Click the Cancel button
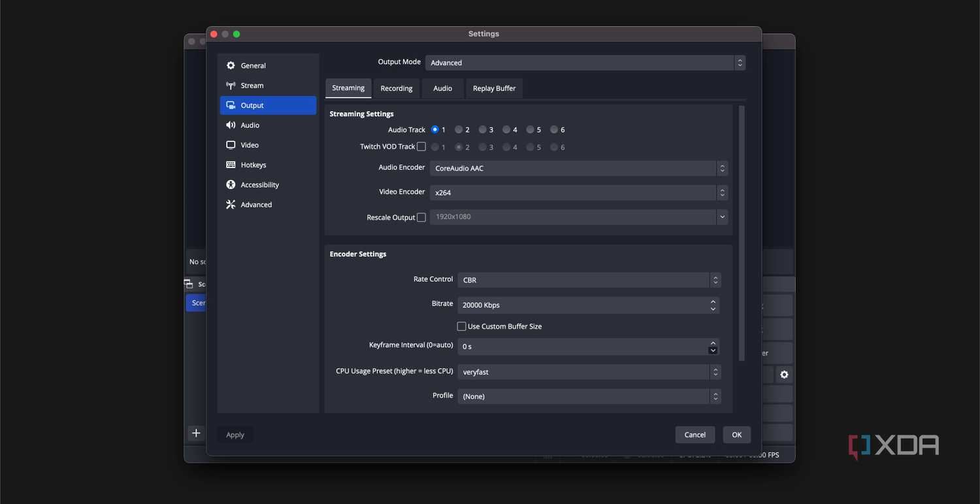Viewport: 980px width, 504px height. click(x=695, y=435)
